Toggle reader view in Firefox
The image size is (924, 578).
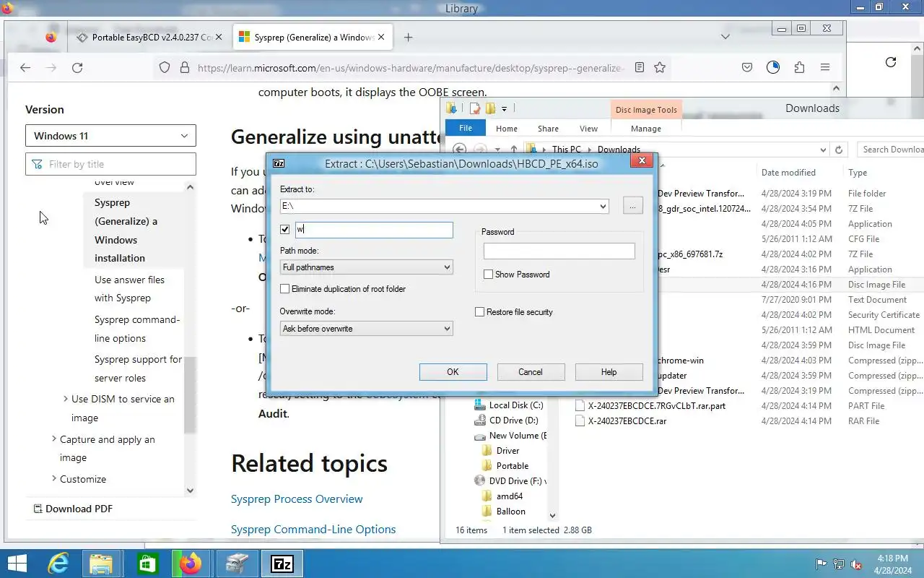pyautogui.click(x=640, y=67)
